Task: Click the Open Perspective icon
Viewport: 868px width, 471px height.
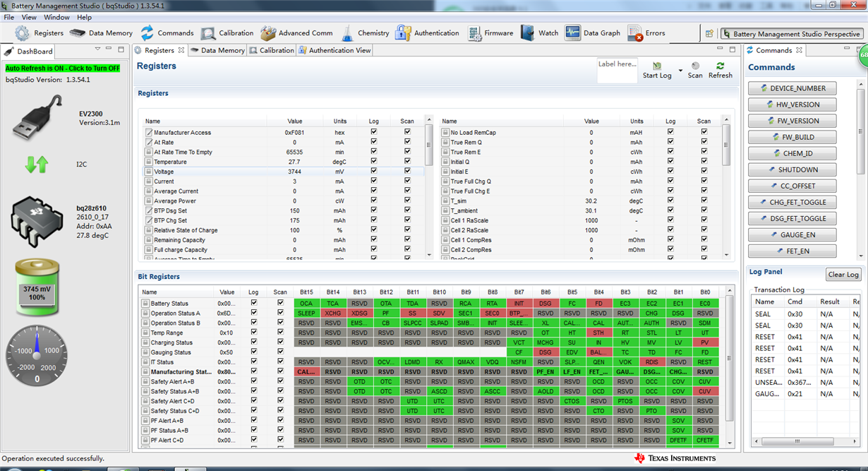Action: 709,33
